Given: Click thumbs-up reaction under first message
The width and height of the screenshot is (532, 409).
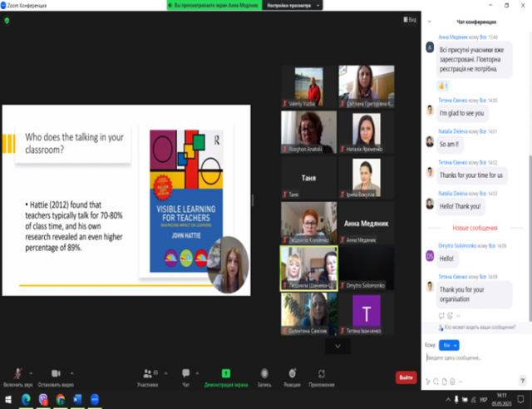Looking at the screenshot, I should [443, 86].
